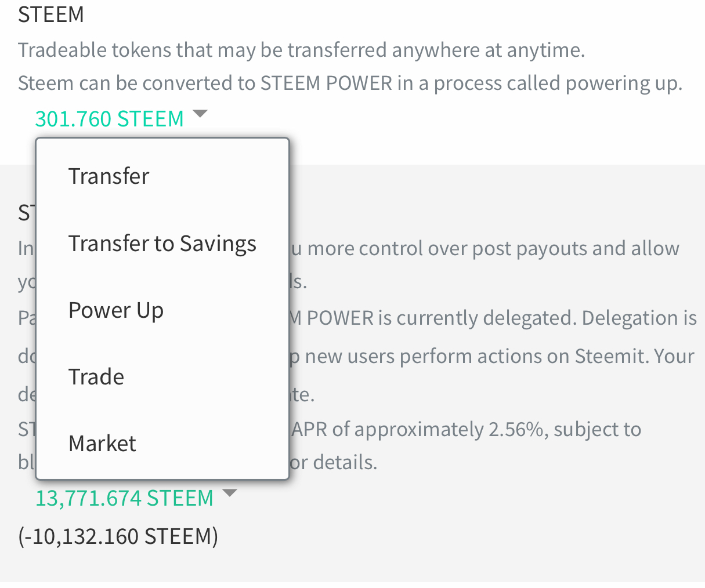
Task: Click the "Tradeable tokens" description line
Action: tap(301, 50)
